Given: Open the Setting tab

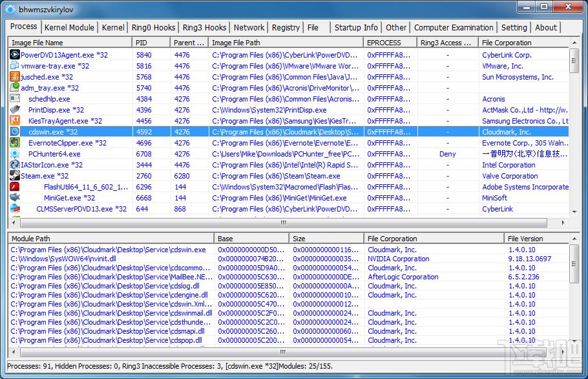Looking at the screenshot, I should click(x=514, y=27).
